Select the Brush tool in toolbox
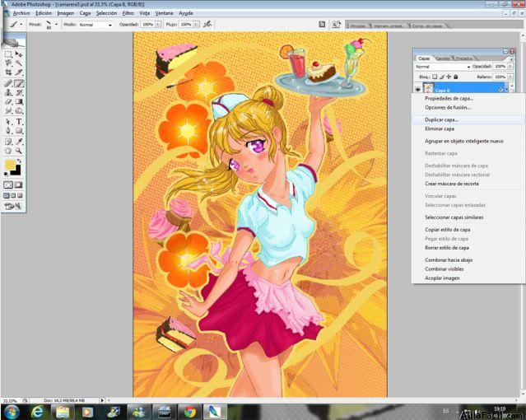 pyautogui.click(x=19, y=84)
